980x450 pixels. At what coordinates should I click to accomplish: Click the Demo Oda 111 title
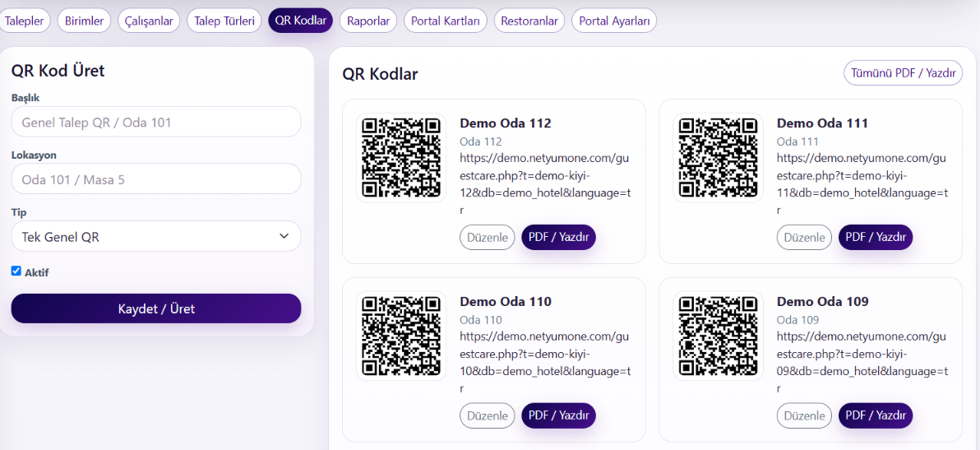click(x=822, y=123)
